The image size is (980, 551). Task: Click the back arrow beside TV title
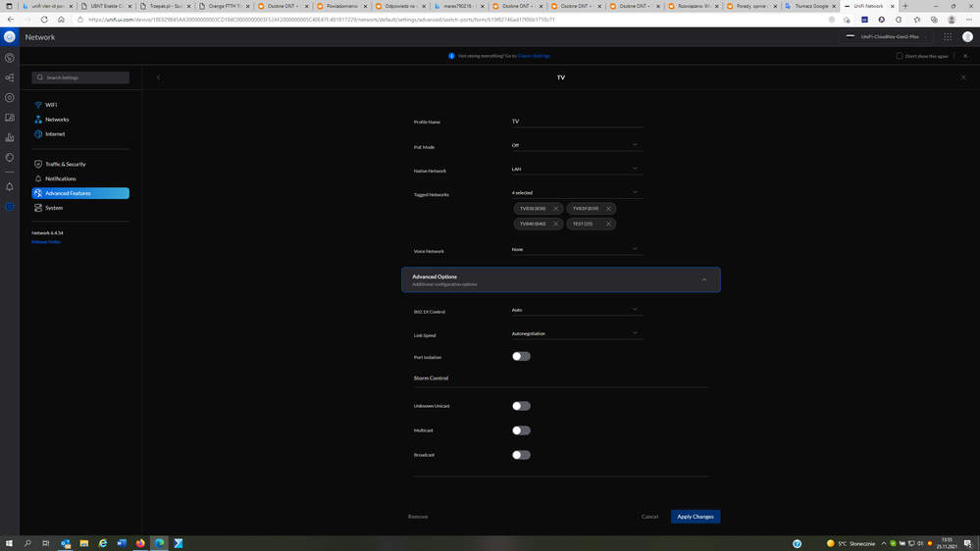pos(158,77)
